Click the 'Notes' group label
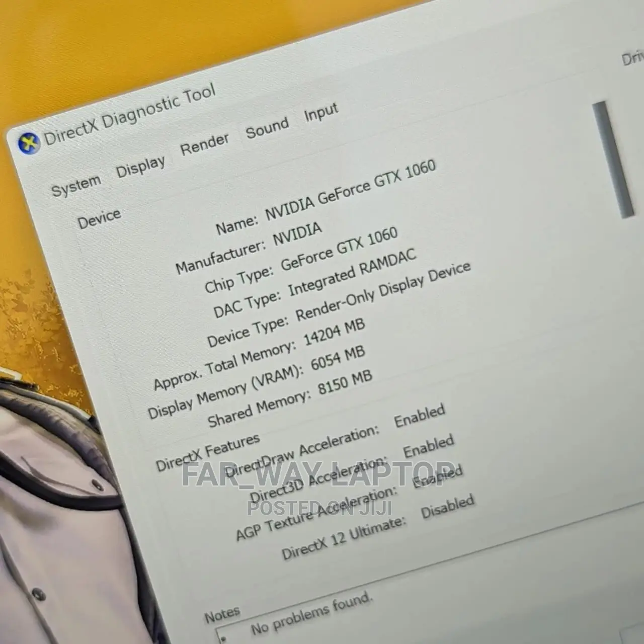Viewport: 644px width, 644px height. tap(222, 614)
